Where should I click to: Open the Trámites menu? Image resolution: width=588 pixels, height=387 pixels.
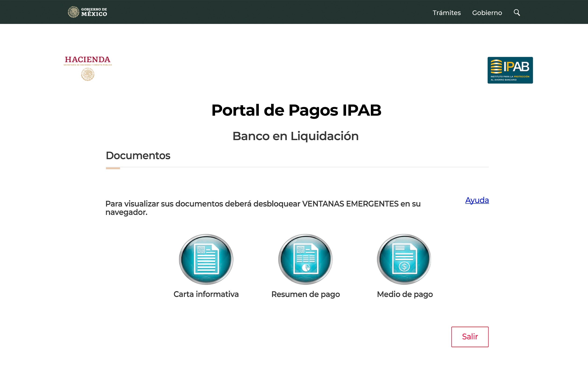point(446,13)
